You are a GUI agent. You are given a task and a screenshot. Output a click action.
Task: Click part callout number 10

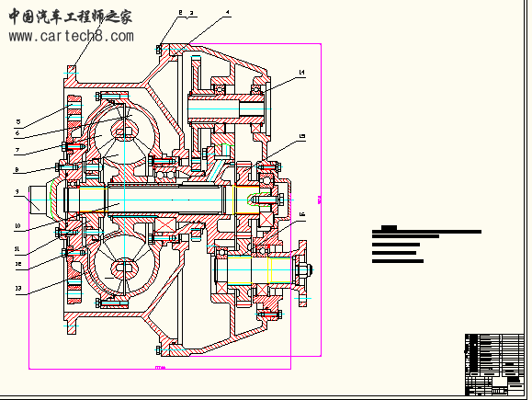point(17,226)
